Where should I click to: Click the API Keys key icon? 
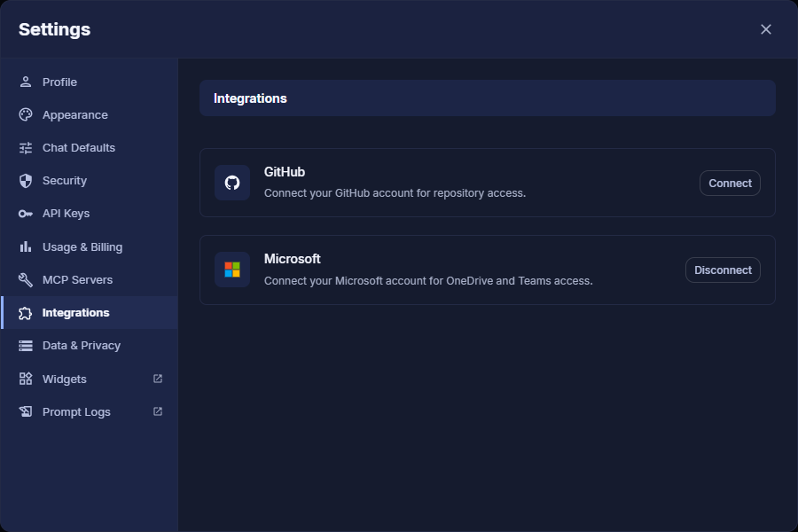pos(26,214)
